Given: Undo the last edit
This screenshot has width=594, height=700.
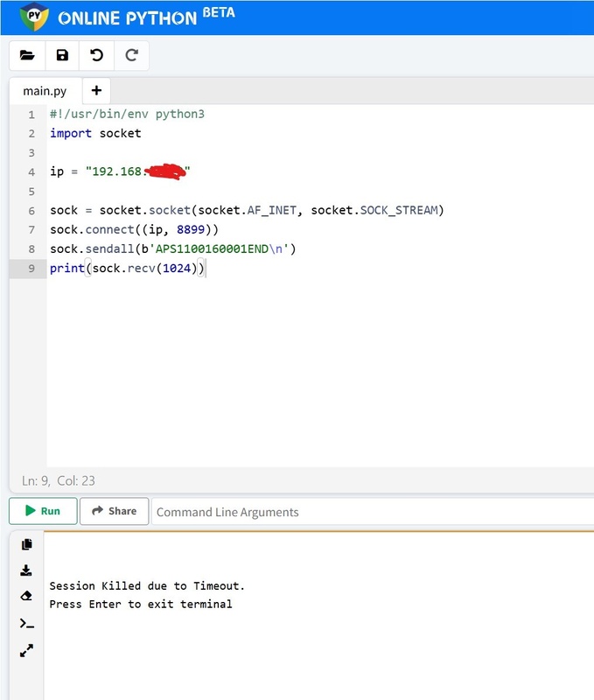Looking at the screenshot, I should pos(97,55).
